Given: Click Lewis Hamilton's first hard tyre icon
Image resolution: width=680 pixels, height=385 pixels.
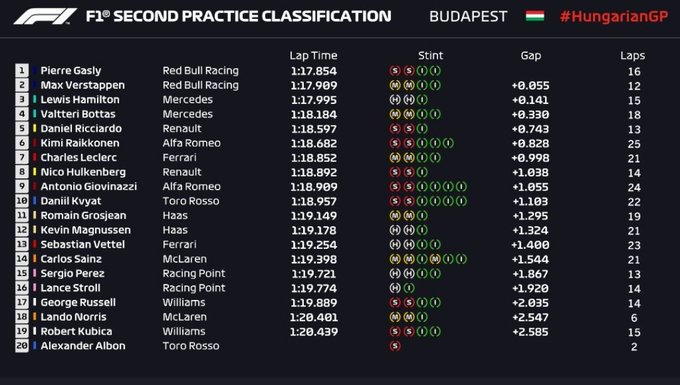Looking at the screenshot, I should click(395, 100).
